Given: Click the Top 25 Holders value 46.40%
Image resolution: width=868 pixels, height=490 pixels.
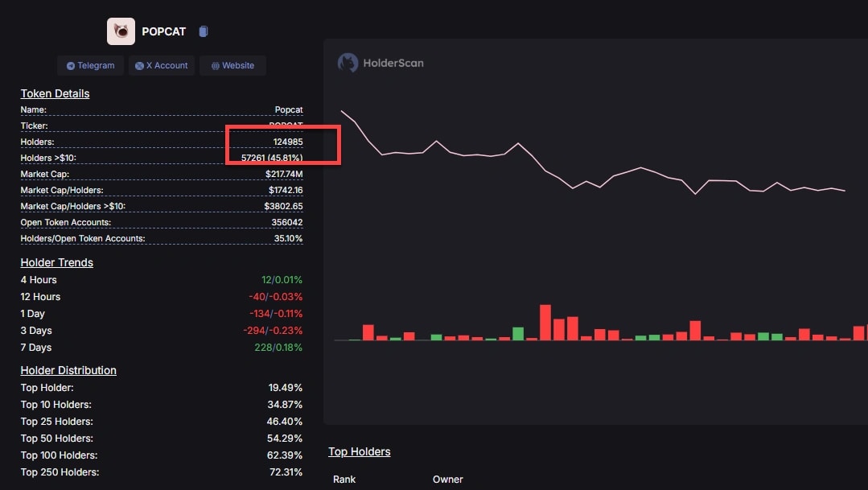Looking at the screenshot, I should 285,422.
